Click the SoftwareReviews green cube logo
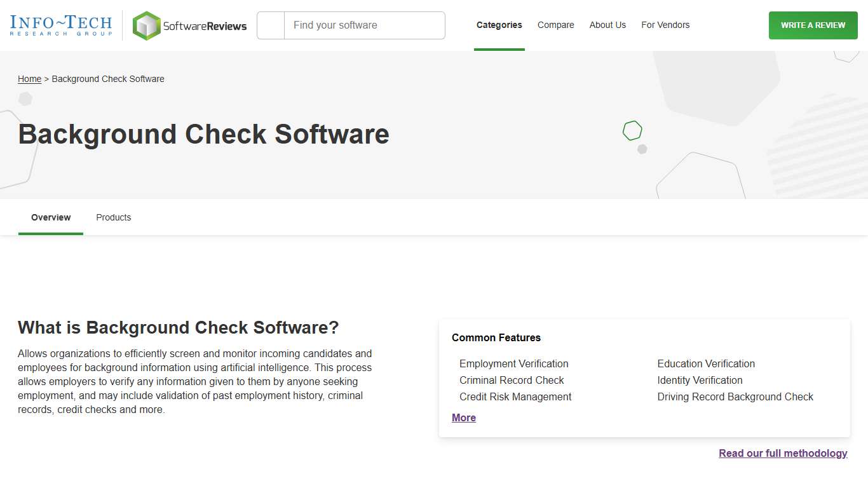Image resolution: width=868 pixels, height=488 pixels. [146, 25]
